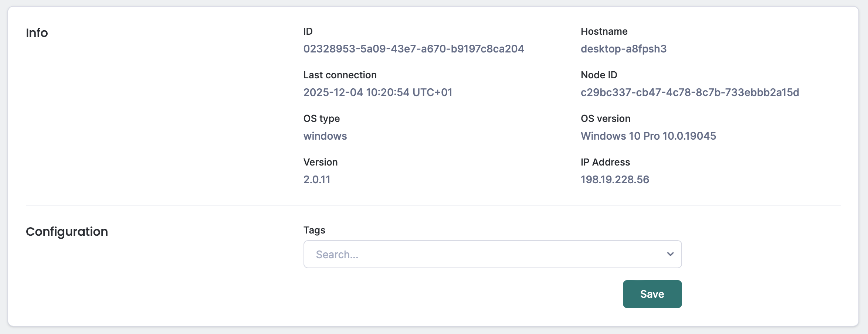Viewport: 868px width, 334px height.
Task: Select the Info section heading
Action: [x=37, y=33]
